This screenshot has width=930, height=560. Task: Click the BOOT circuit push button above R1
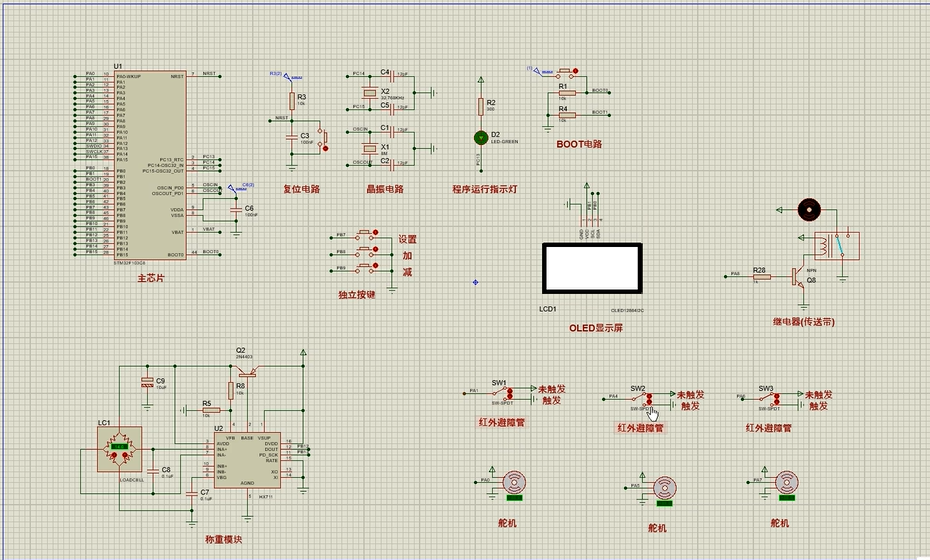point(566,74)
